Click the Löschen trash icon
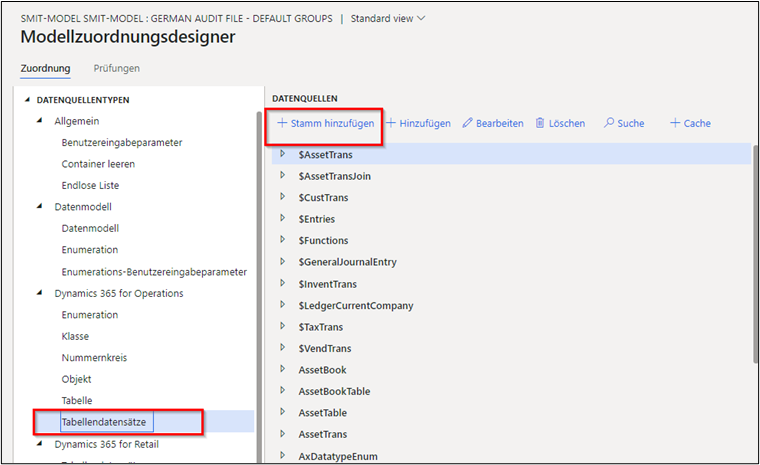Screen dimensions: 760x465 [x=540, y=123]
